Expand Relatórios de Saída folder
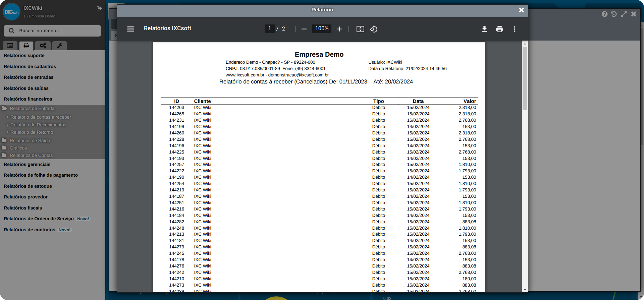This screenshot has height=300, width=644. tap(30, 141)
